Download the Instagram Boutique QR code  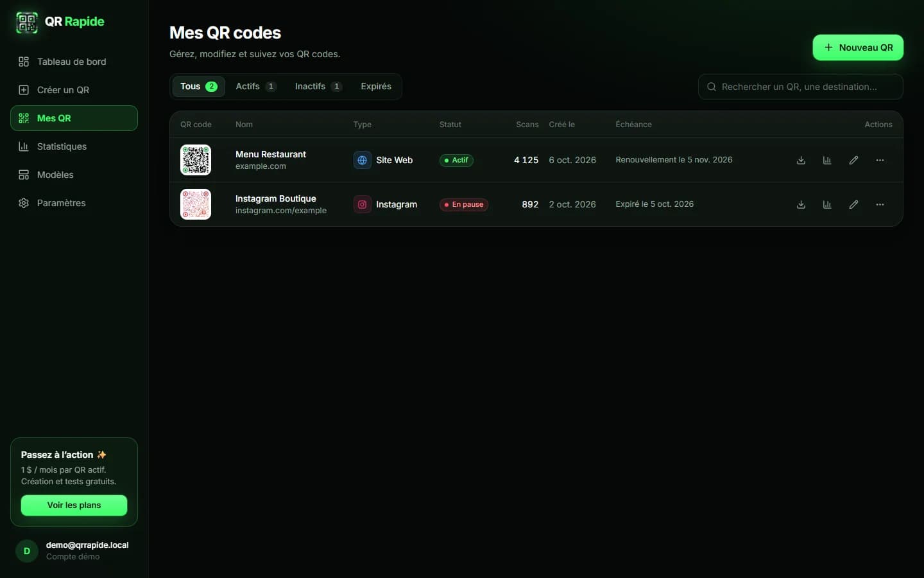pos(801,204)
